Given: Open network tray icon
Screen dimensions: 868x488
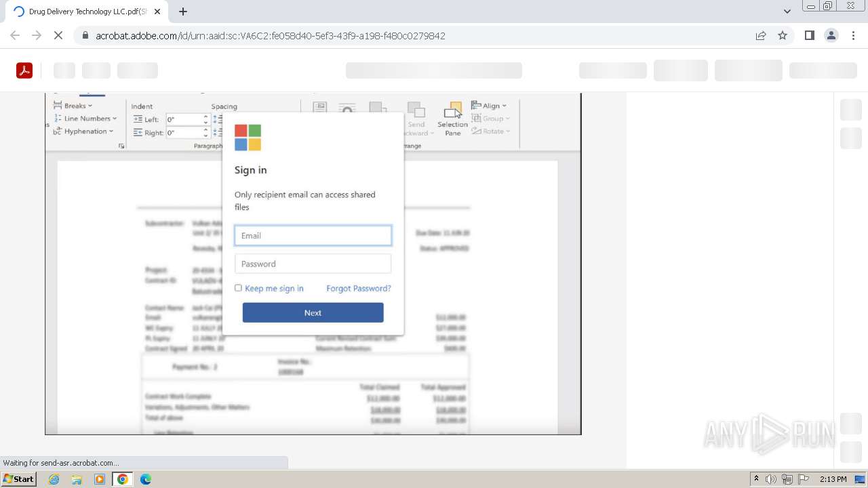Looking at the screenshot, I should tap(787, 479).
